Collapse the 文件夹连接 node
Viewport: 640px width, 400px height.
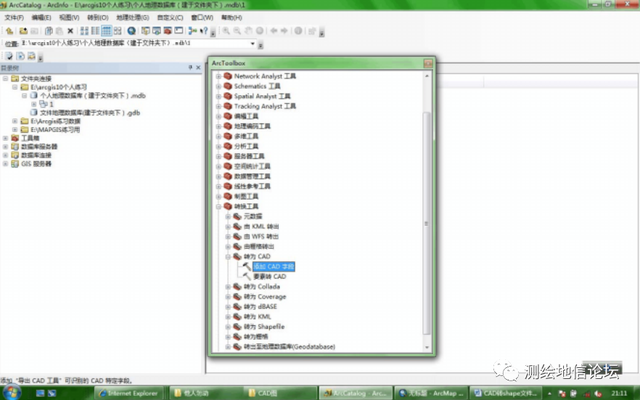pos(5,78)
